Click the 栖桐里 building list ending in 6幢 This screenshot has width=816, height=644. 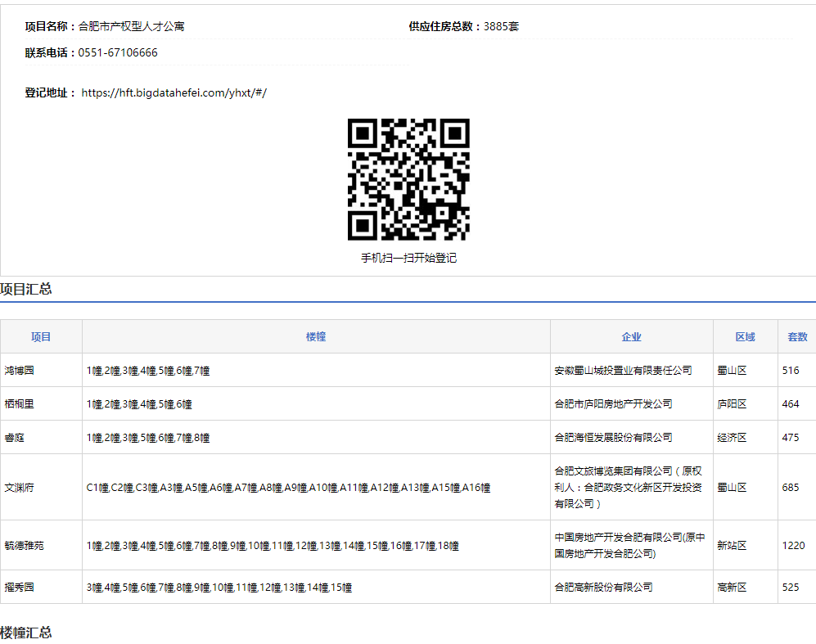[x=139, y=404]
